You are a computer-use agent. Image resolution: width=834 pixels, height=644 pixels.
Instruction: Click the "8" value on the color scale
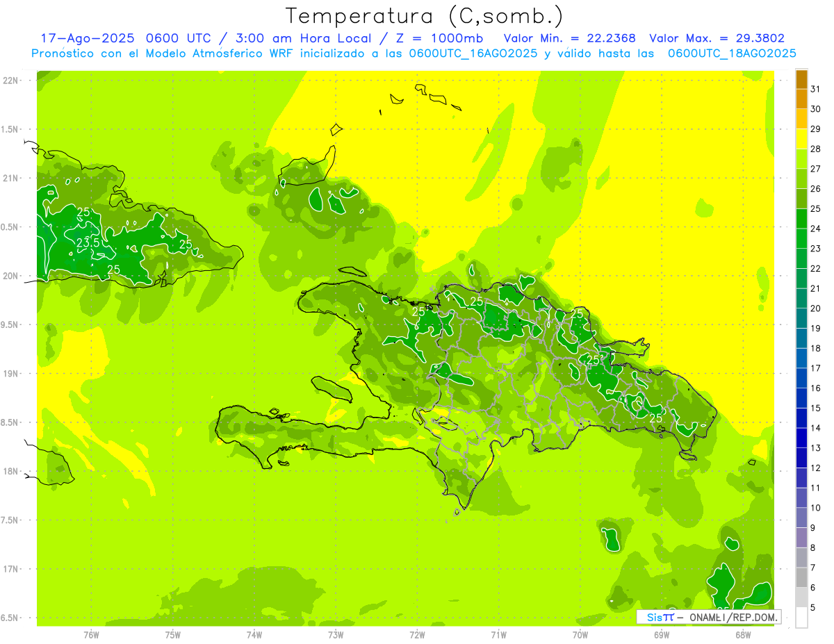coord(812,547)
